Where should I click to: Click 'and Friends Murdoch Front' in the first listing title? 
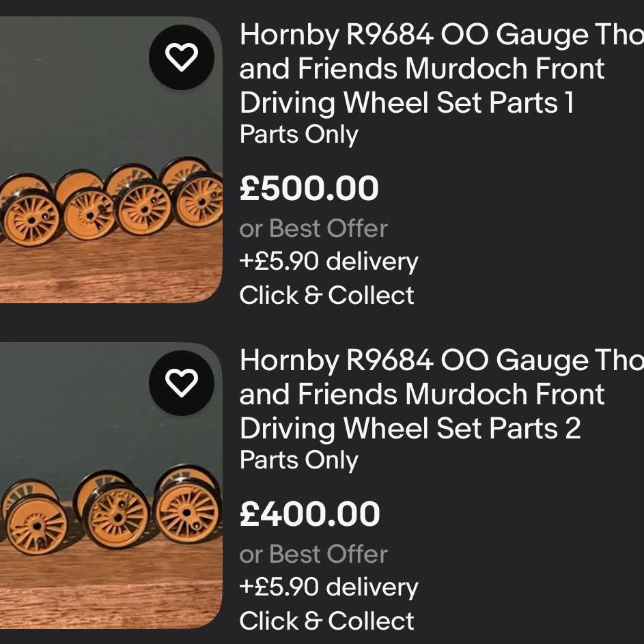point(422,68)
